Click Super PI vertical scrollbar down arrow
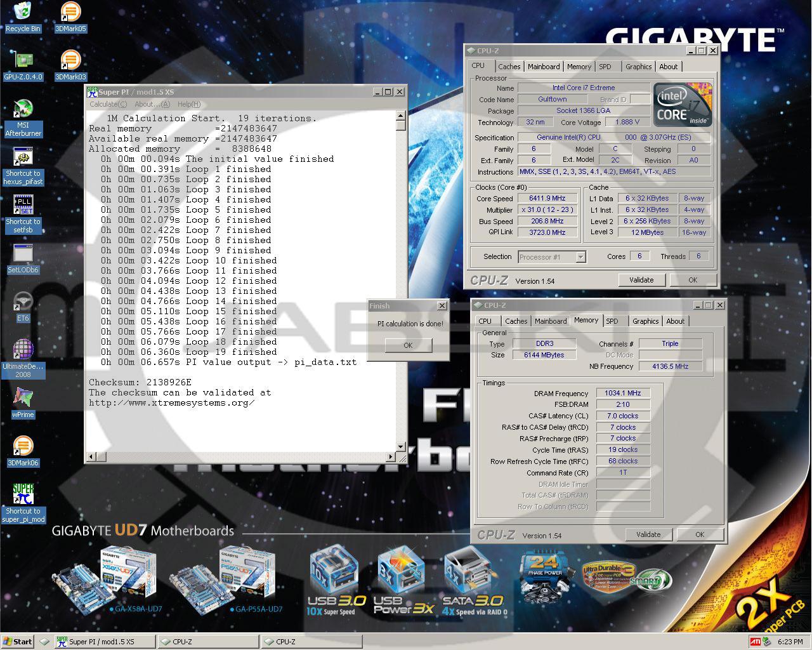The width and height of the screenshot is (812, 650). [x=401, y=447]
